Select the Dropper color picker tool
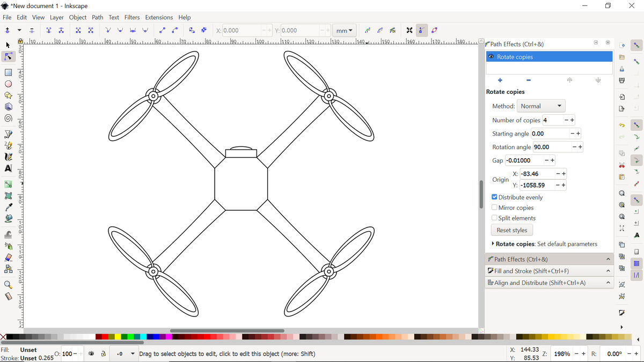This screenshot has width=644, height=362. (8, 207)
